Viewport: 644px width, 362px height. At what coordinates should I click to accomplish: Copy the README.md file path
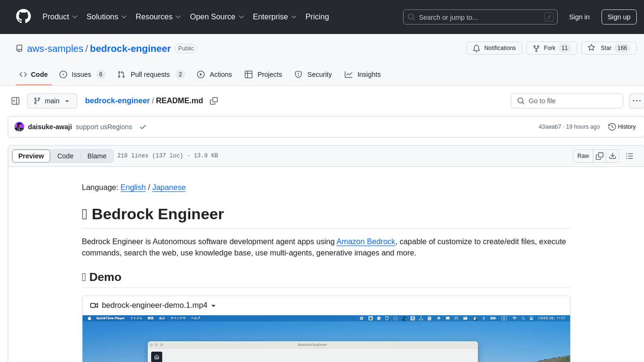[214, 101]
